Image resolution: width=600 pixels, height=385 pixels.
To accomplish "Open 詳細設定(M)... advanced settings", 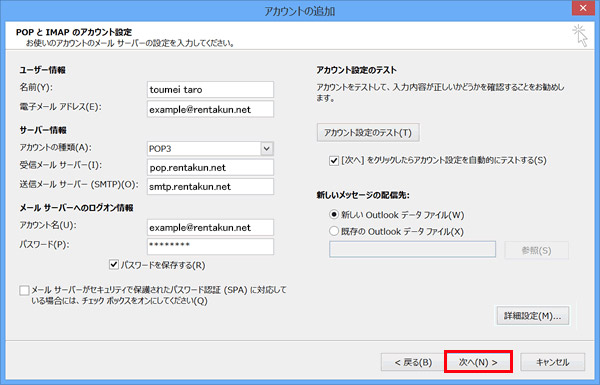I will tap(533, 316).
